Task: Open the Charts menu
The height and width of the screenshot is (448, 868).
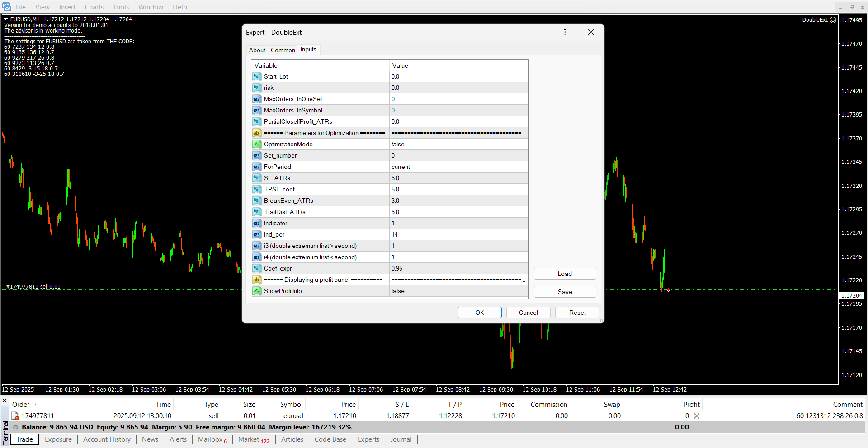Action: 94,7
